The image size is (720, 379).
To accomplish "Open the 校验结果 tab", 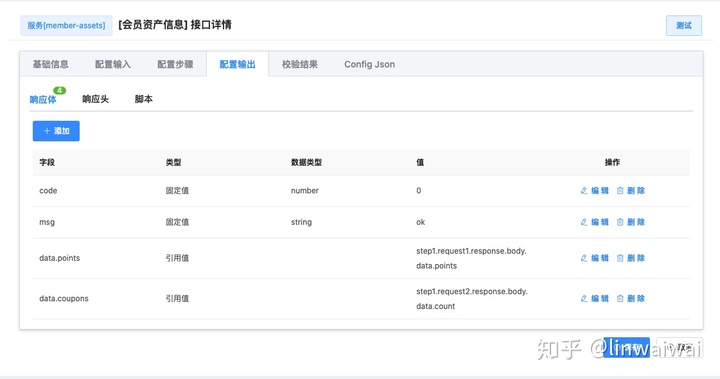I will click(300, 64).
